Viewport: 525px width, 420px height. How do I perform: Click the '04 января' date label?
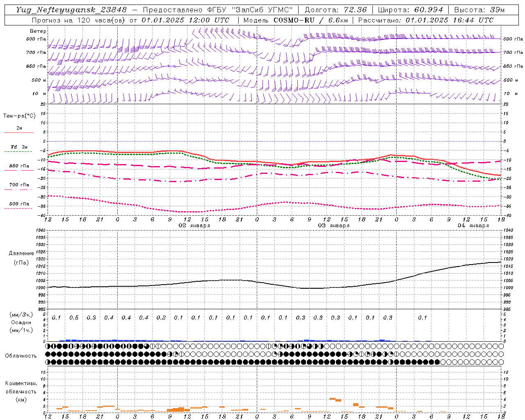point(473,226)
